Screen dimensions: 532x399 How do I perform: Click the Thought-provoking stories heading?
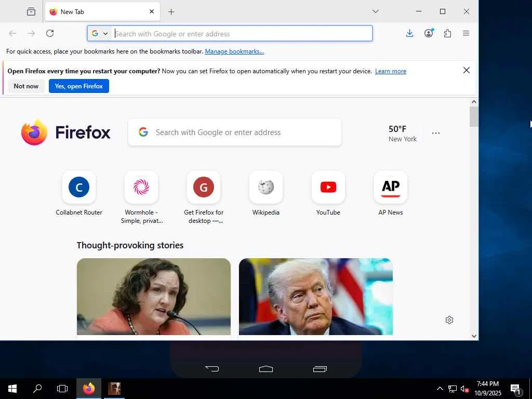click(130, 245)
